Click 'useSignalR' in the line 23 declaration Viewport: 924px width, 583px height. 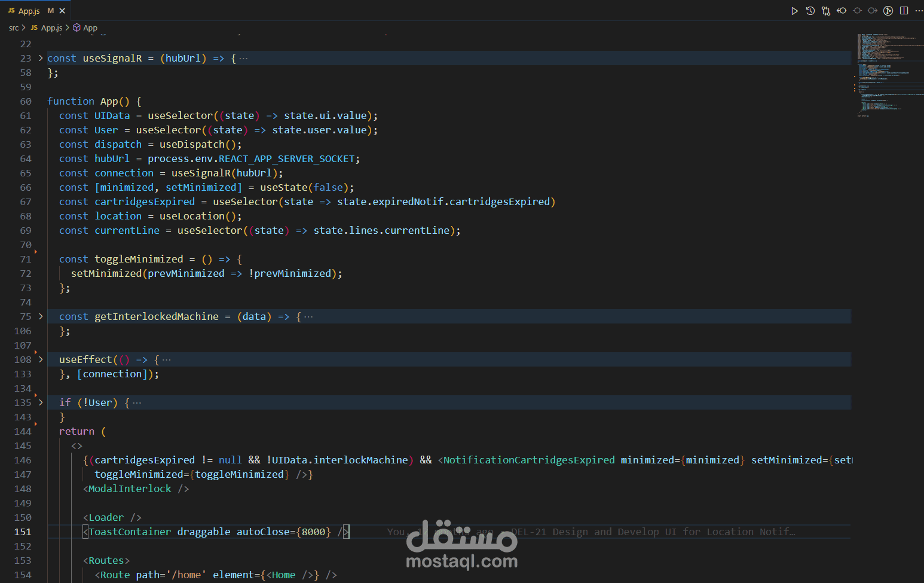pyautogui.click(x=112, y=59)
